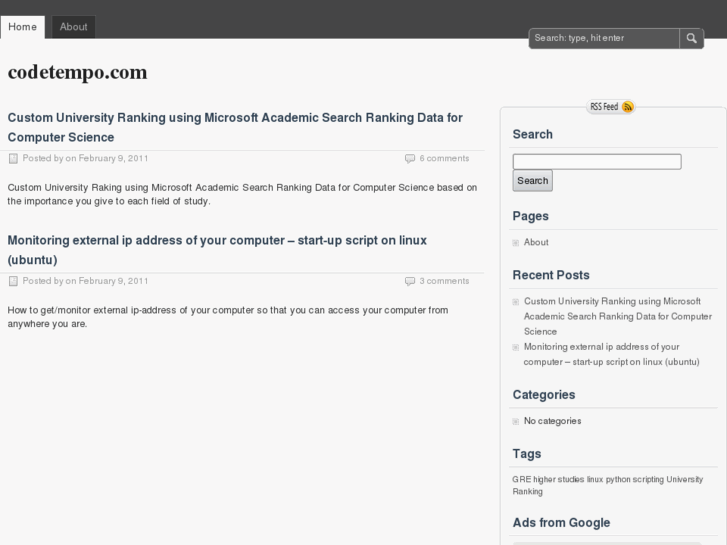Select the University Ranking tag
Screen dimensions: 727x545
(607, 485)
